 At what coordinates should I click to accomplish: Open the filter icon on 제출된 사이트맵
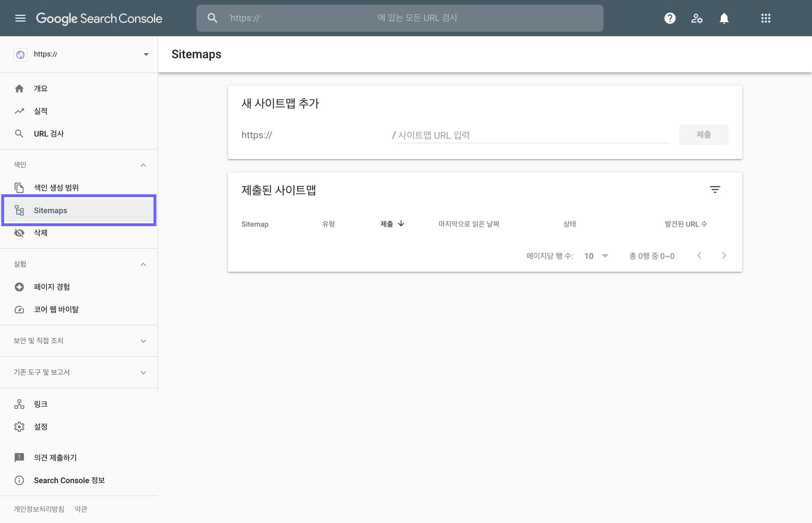pos(715,189)
